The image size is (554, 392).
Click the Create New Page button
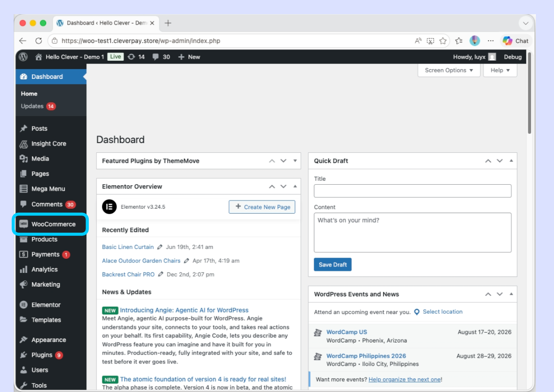pyautogui.click(x=262, y=207)
